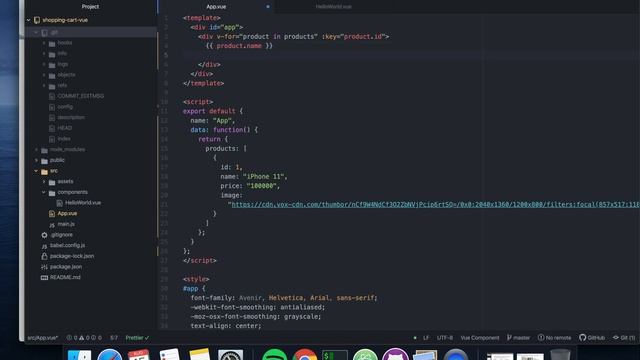Click the #app selector in style block
The height and width of the screenshot is (360, 640).
click(x=190, y=289)
